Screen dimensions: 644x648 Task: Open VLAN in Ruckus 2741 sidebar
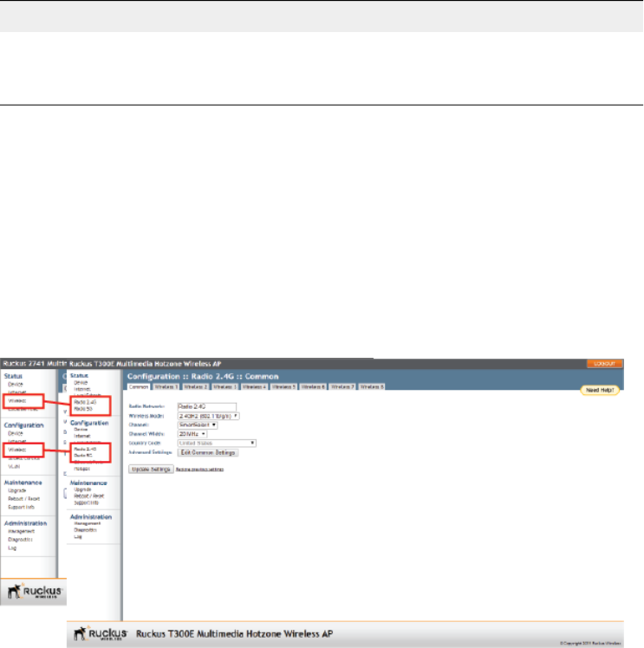tap(14, 467)
